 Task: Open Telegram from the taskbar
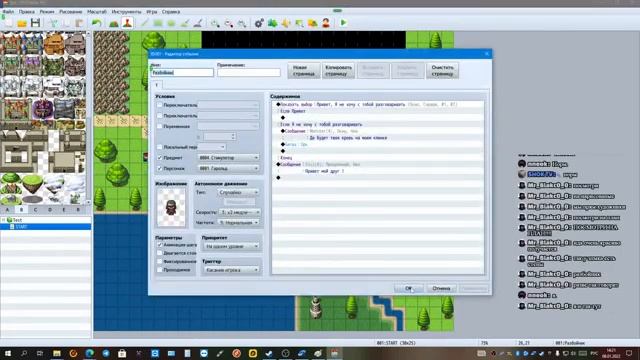click(106, 353)
